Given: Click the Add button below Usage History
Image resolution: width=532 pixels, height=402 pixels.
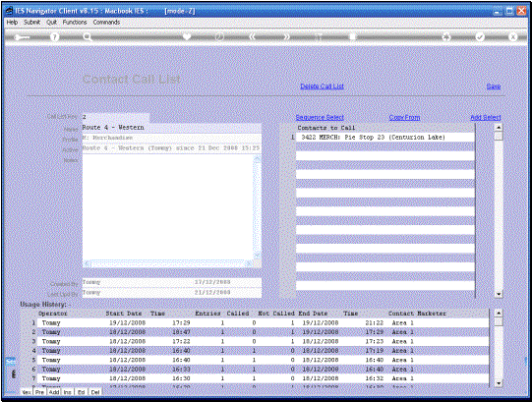Looking at the screenshot, I should [54, 392].
